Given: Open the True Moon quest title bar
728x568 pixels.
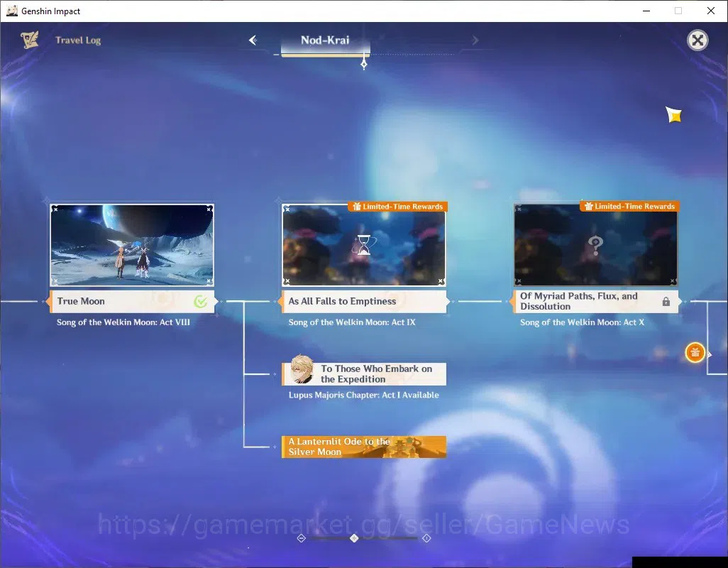Looking at the screenshot, I should 132,302.
